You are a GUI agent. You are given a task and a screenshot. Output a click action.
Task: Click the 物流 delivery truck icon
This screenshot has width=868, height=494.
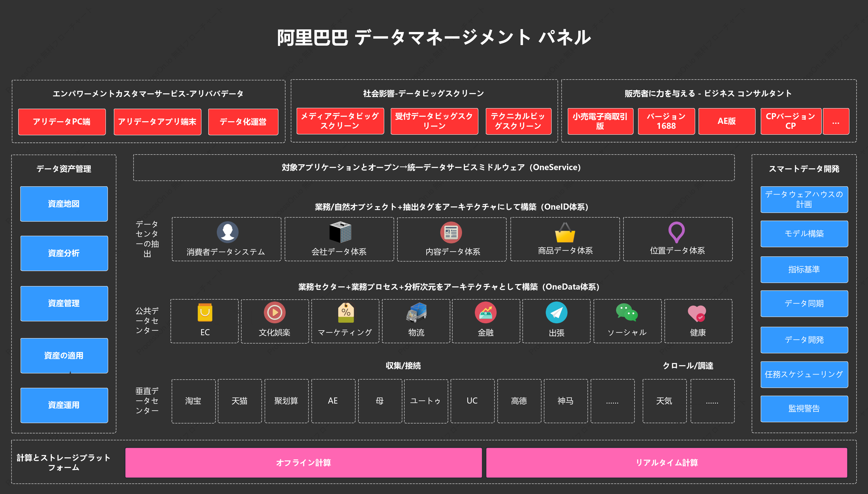coord(416,313)
